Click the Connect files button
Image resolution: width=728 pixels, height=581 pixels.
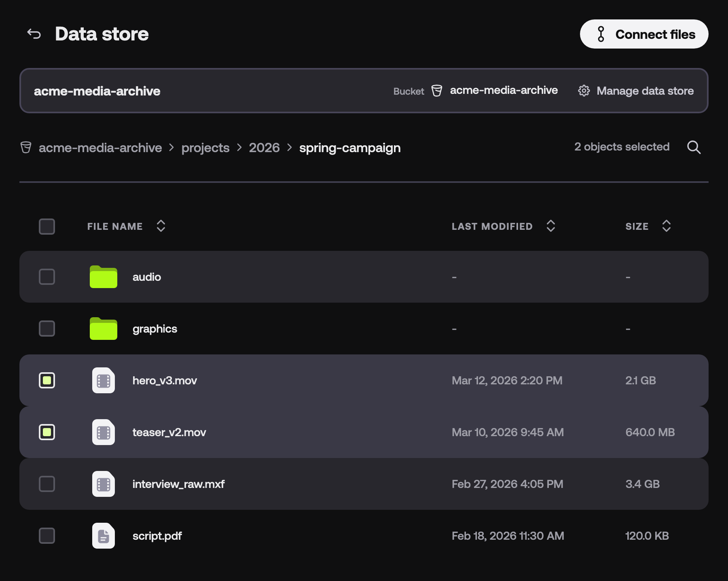(644, 34)
